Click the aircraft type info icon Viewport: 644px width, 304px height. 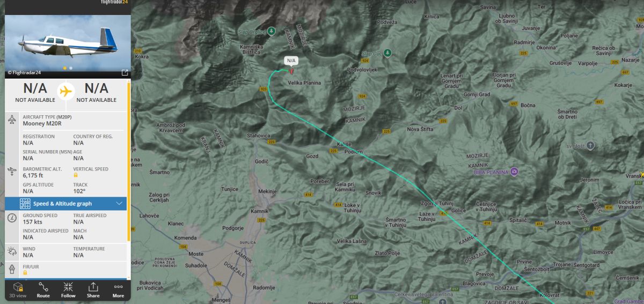tap(12, 120)
